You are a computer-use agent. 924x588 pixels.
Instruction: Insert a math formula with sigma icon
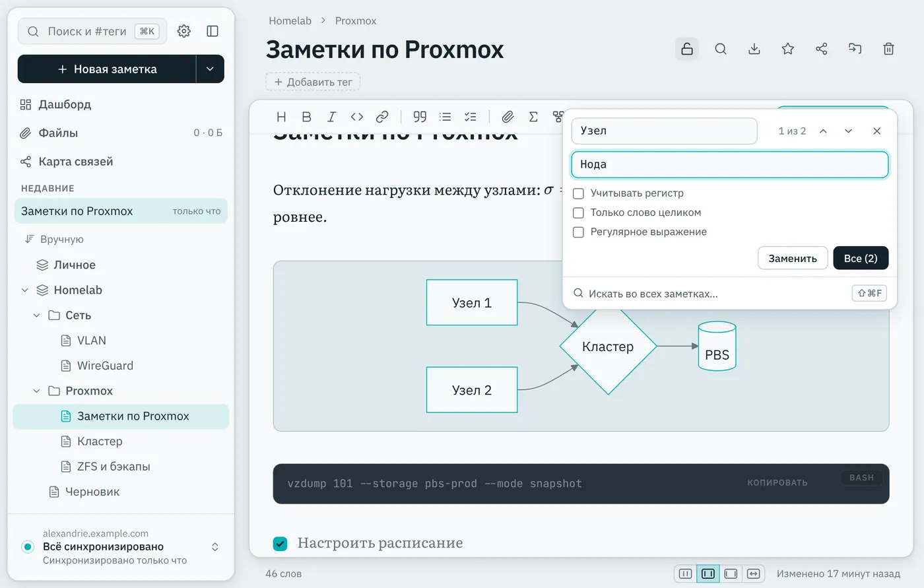[533, 117]
